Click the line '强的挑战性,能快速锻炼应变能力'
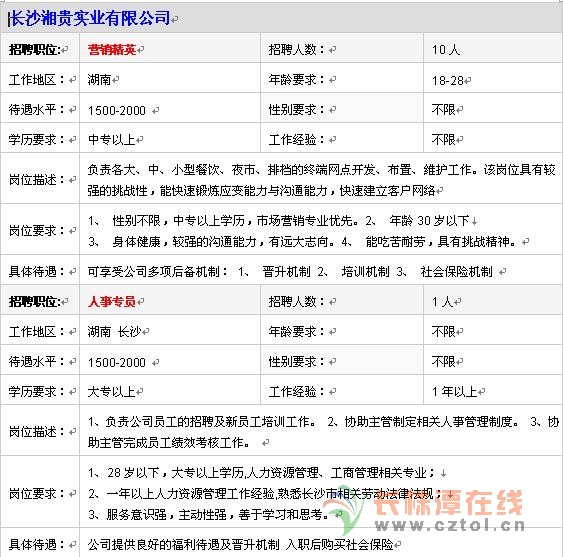The image size is (563, 557). point(208,191)
